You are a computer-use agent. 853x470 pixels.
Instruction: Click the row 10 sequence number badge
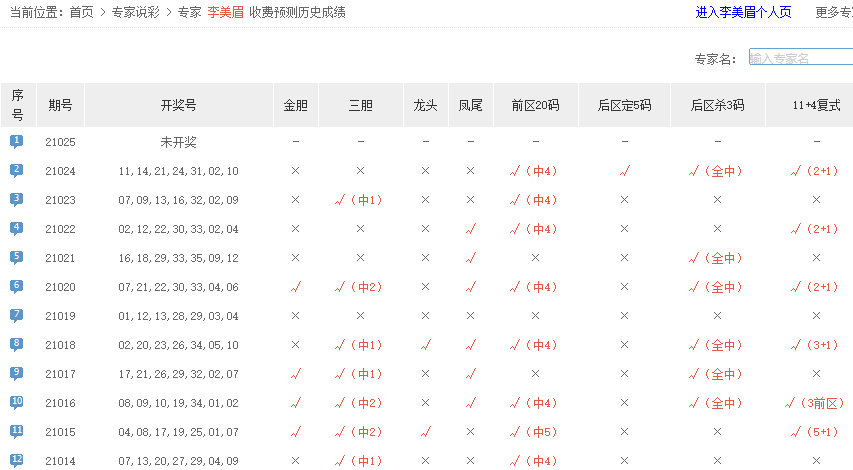coord(17,402)
